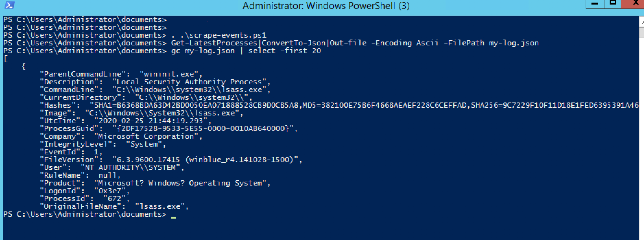Click the '. .\scrape-events.ps1' command text

(x=219, y=35)
